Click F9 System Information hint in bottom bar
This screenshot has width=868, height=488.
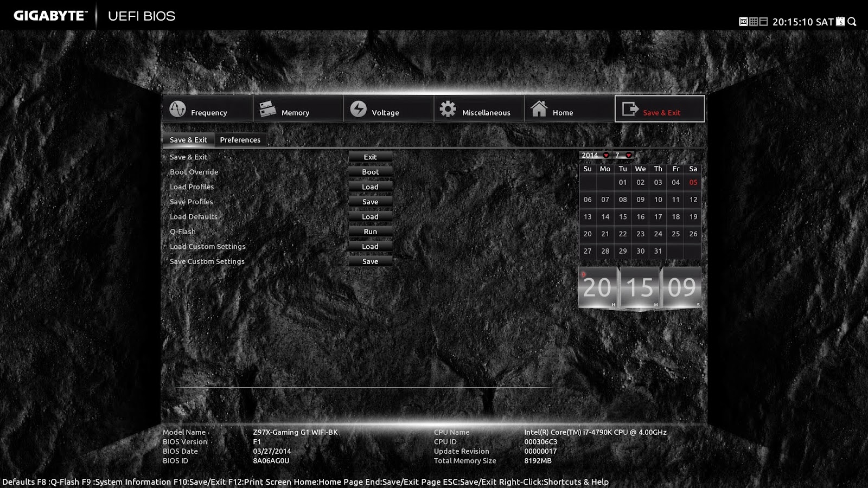[126, 482]
